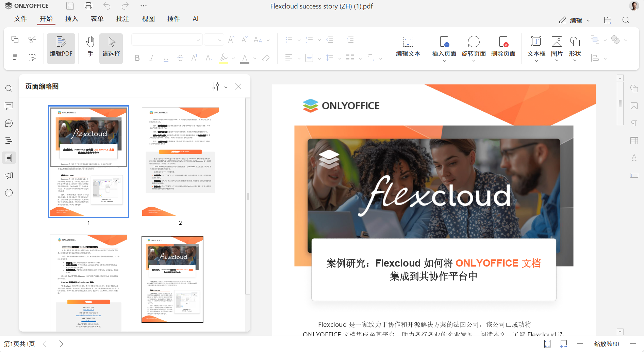Open the 形状 shape dropdown
Image resolution: width=644 pixels, height=352 pixels.
(x=575, y=60)
